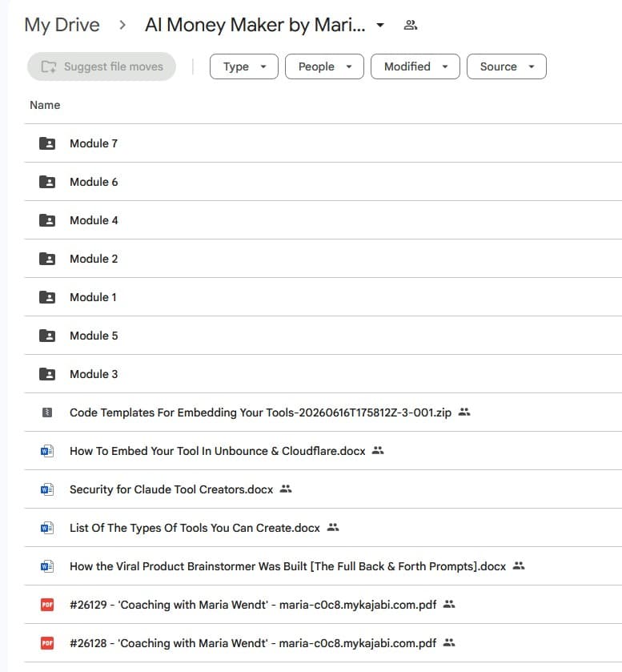
Task: Select Security for Claude Tool Creators.docx
Action: tap(171, 489)
